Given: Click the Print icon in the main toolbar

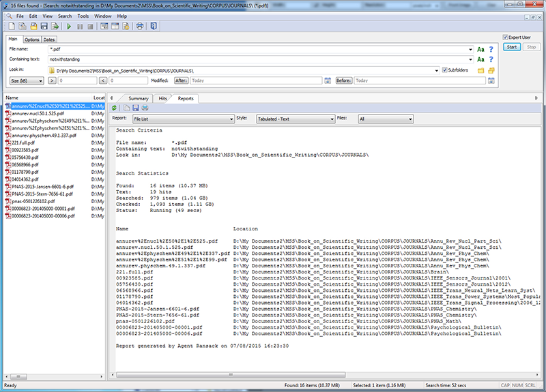Looking at the screenshot, I should point(140,27).
